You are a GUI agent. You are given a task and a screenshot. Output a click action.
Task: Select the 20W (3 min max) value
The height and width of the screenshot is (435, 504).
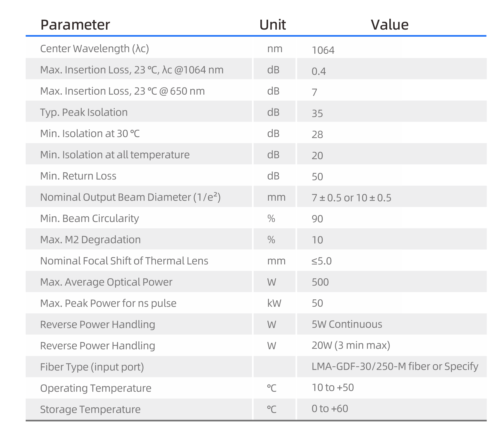[x=351, y=345]
